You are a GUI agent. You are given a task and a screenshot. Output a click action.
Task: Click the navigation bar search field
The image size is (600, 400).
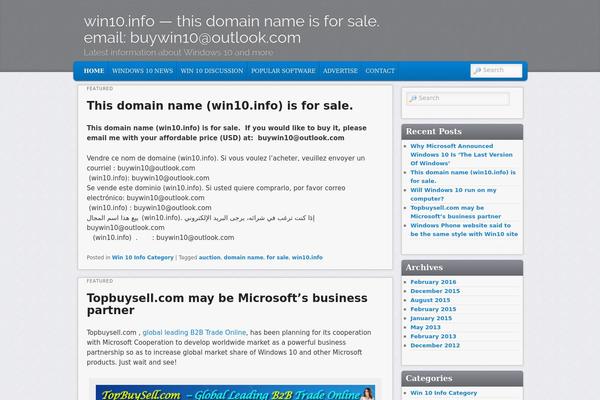click(496, 70)
